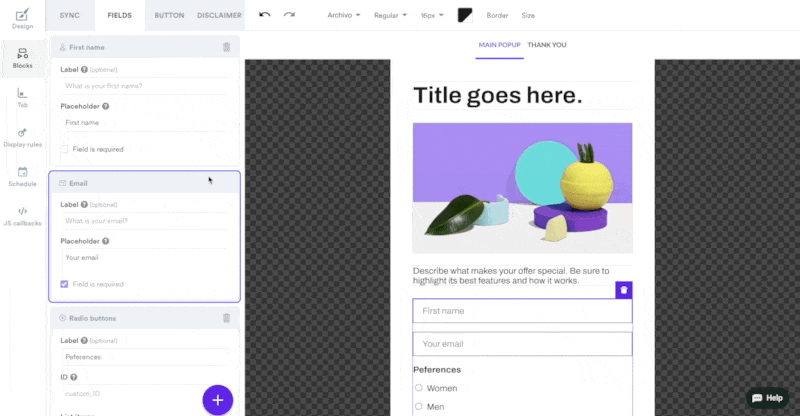
Task: Open the Border settings
Action: (497, 15)
